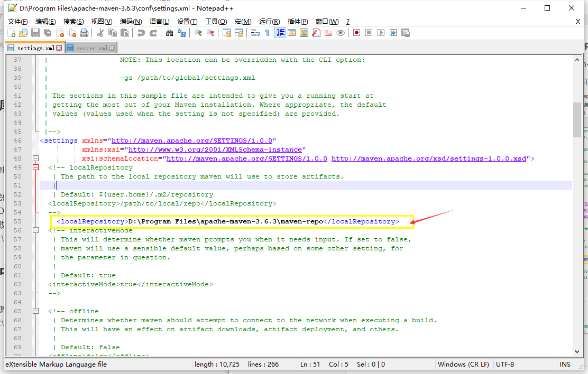This screenshot has width=588, height=374.
Task: Click the vertical scrollbar down arrow
Action: click(577, 351)
